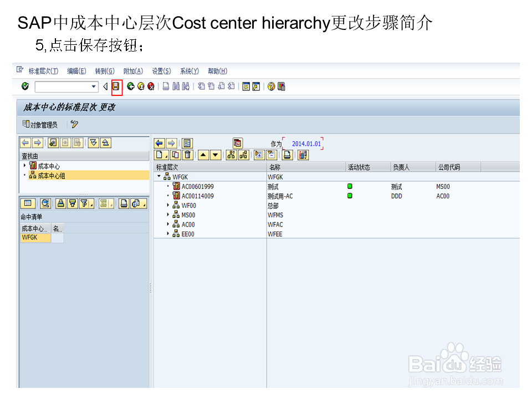This screenshot has width=532, height=399.
Task: Open the 编辑(E) menu
Action: coord(76,71)
